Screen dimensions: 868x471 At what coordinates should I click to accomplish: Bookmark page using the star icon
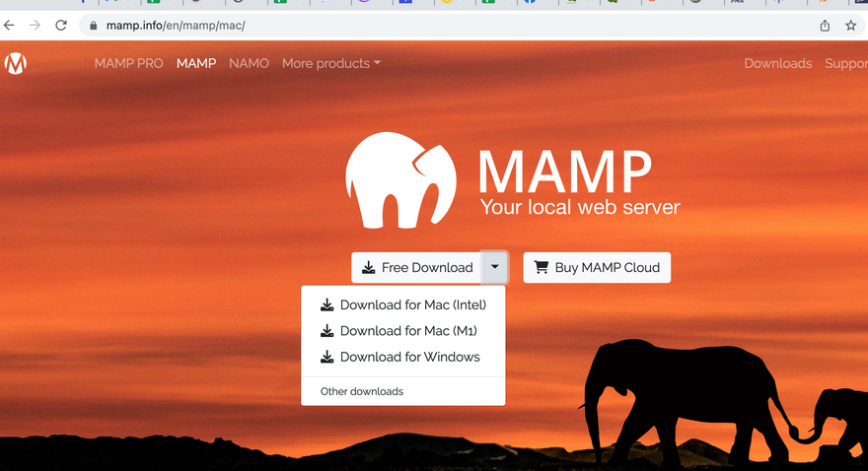(x=850, y=26)
